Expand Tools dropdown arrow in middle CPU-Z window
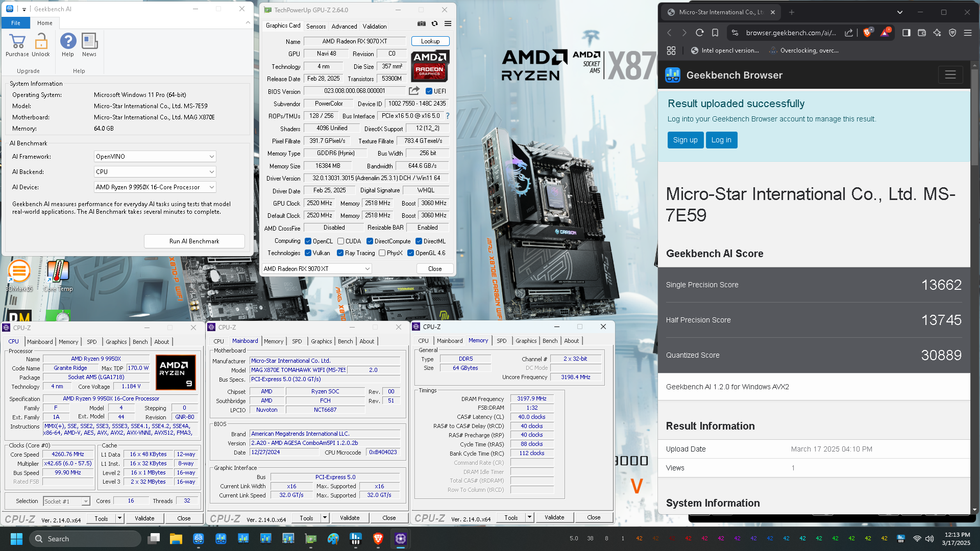980x551 pixels. 325,518
